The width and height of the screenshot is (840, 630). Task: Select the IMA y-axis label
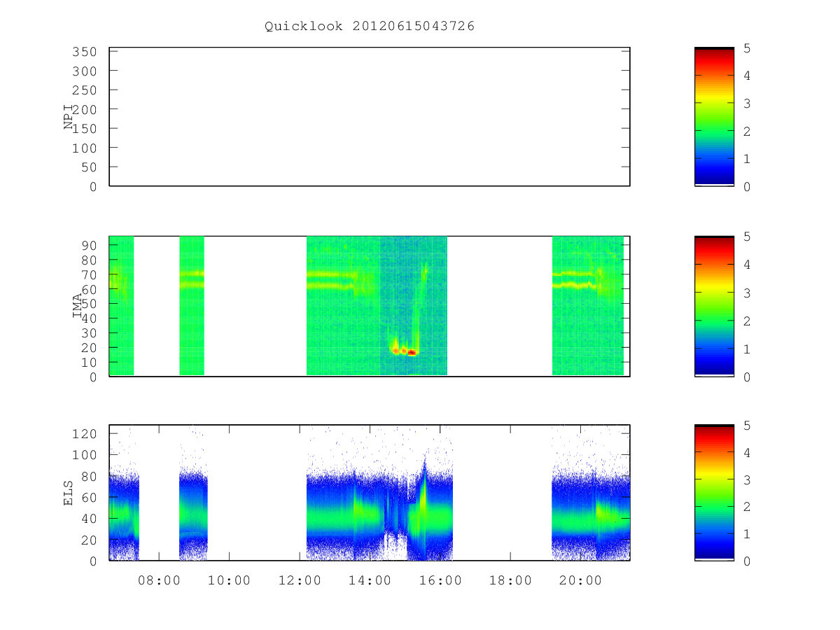coord(77,306)
